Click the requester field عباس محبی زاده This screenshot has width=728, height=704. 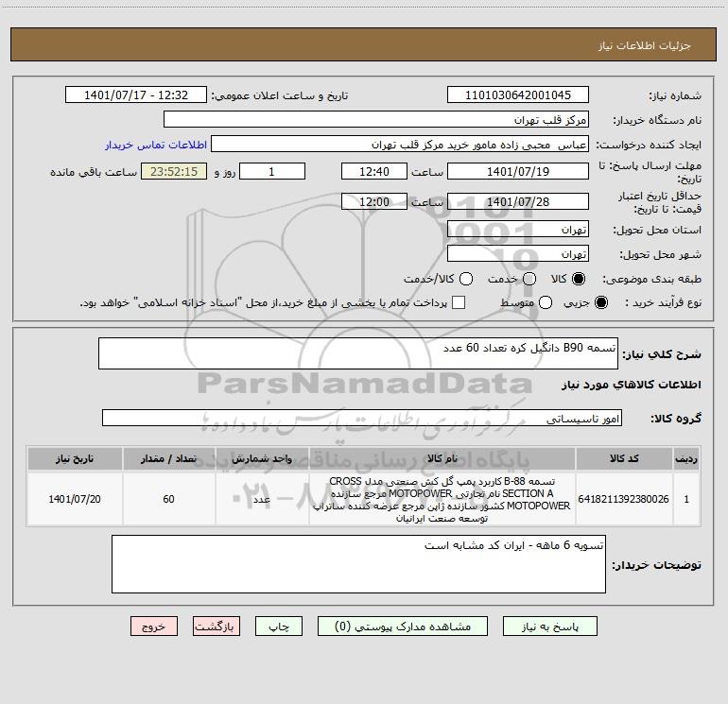point(400,144)
